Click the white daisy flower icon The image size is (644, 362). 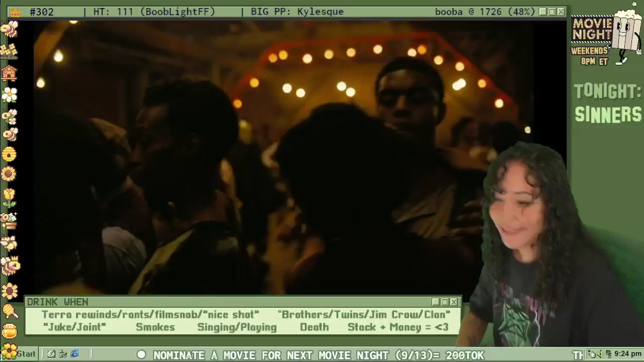click(9, 95)
